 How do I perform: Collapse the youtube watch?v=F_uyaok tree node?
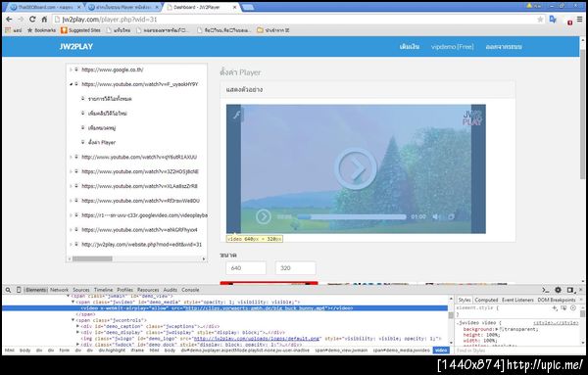pyautogui.click(x=71, y=84)
